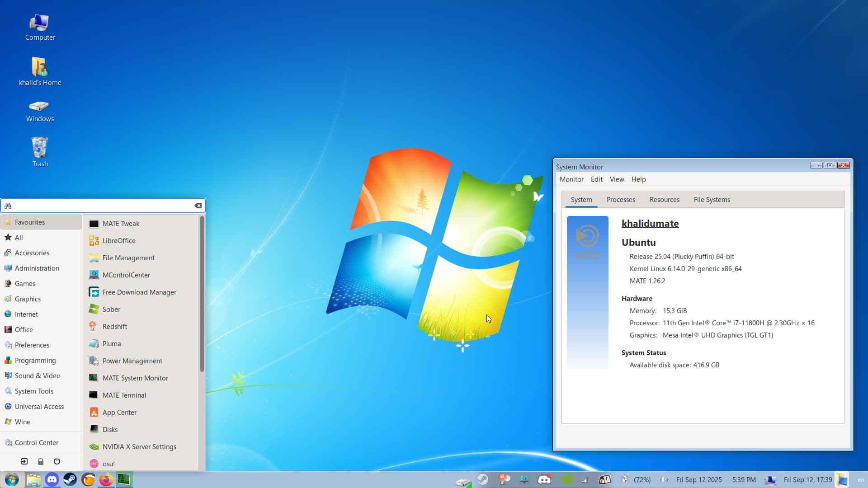
Task: Clear the menu search field
Action: coord(198,206)
